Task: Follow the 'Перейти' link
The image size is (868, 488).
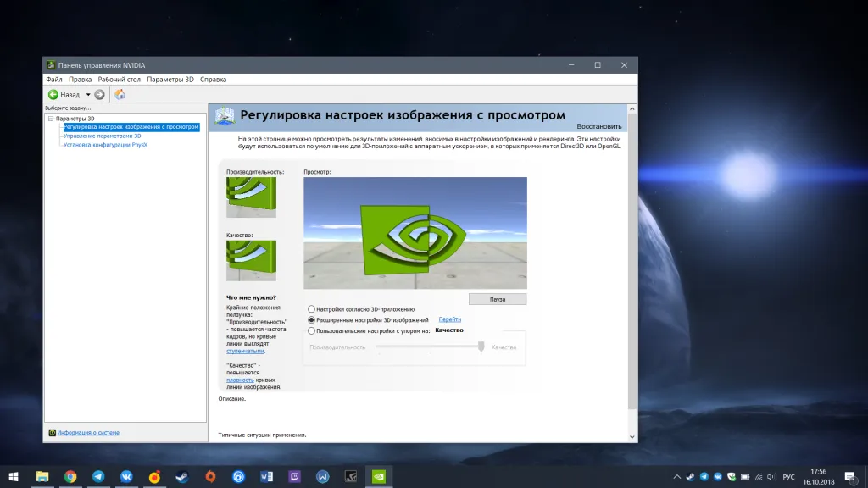Action: (x=450, y=319)
